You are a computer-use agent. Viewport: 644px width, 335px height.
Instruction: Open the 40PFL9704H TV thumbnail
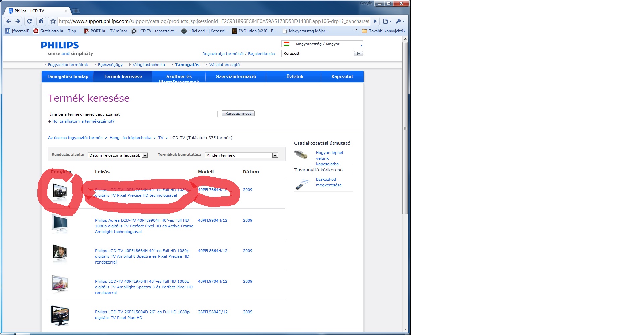click(x=60, y=284)
